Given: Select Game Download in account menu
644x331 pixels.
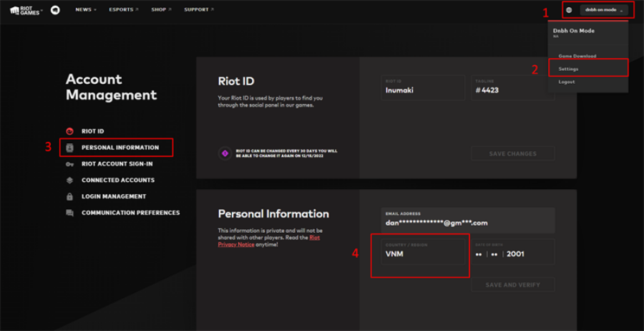Looking at the screenshot, I should [x=577, y=56].
